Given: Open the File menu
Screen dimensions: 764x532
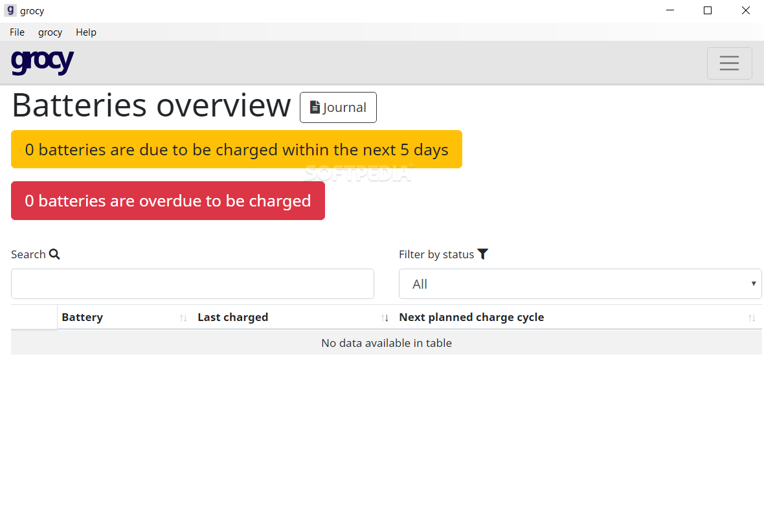Looking at the screenshot, I should coord(17,32).
